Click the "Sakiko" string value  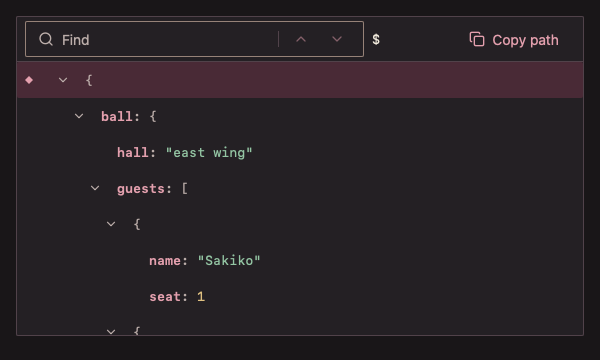[x=229, y=261]
